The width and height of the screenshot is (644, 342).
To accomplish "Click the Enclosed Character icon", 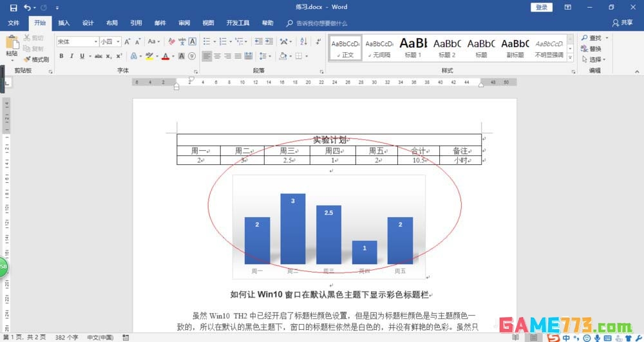I will (192, 56).
